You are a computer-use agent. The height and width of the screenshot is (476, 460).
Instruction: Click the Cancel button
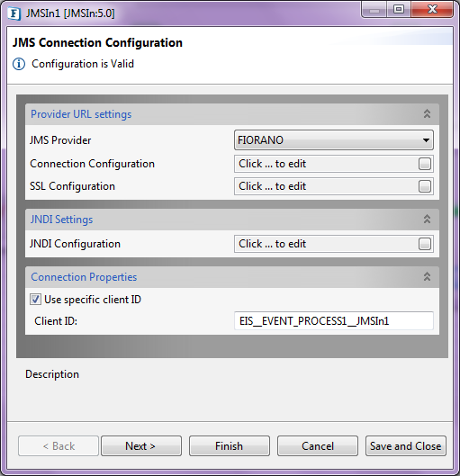coord(318,446)
